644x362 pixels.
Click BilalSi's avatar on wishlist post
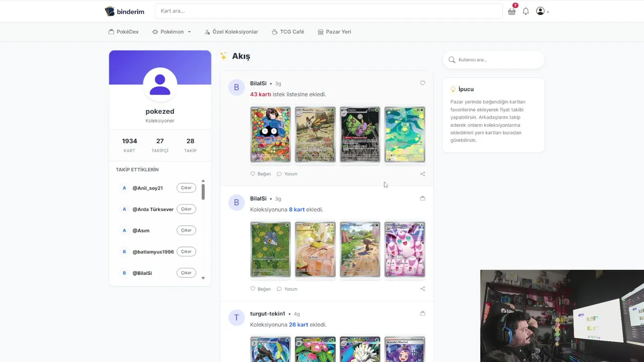point(236,87)
